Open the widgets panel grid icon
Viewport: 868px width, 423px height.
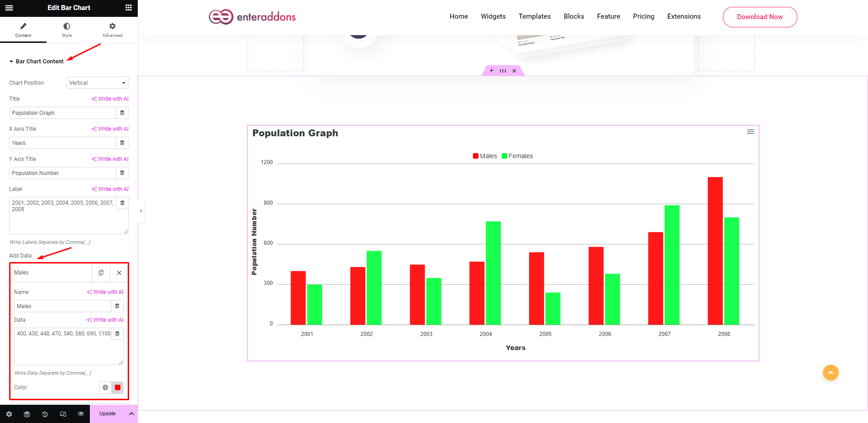click(x=129, y=8)
